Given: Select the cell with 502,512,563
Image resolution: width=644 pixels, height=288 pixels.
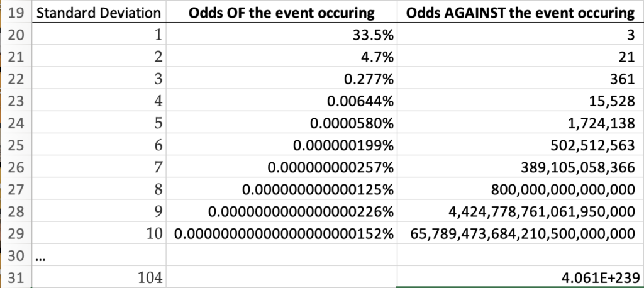Looking at the screenshot, I should click(519, 145).
